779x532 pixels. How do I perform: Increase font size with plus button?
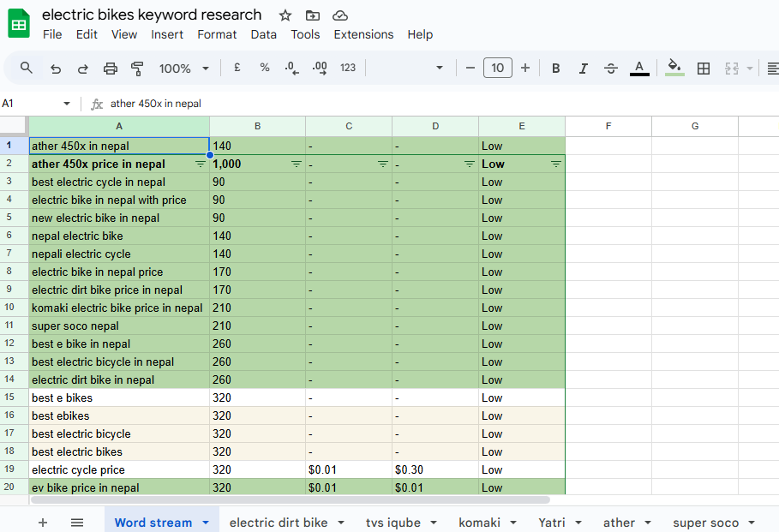coord(525,69)
